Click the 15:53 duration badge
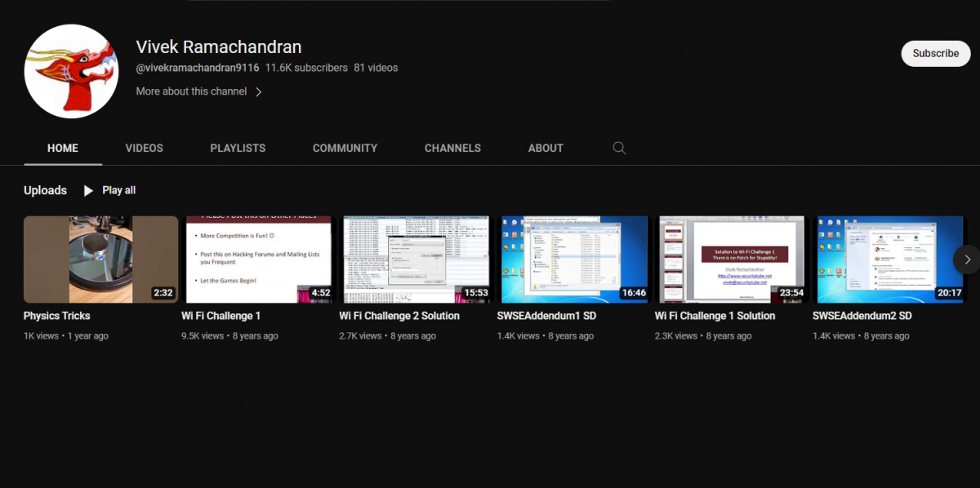 click(x=476, y=293)
